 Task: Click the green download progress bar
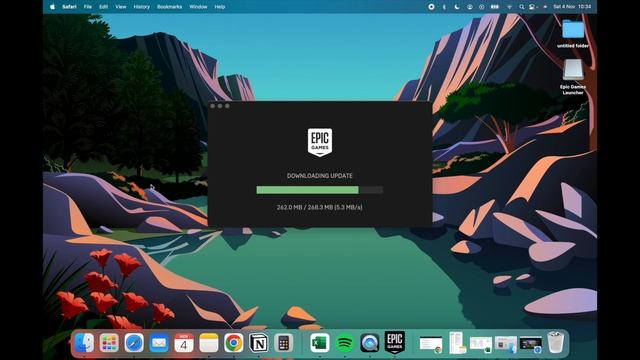pyautogui.click(x=320, y=190)
